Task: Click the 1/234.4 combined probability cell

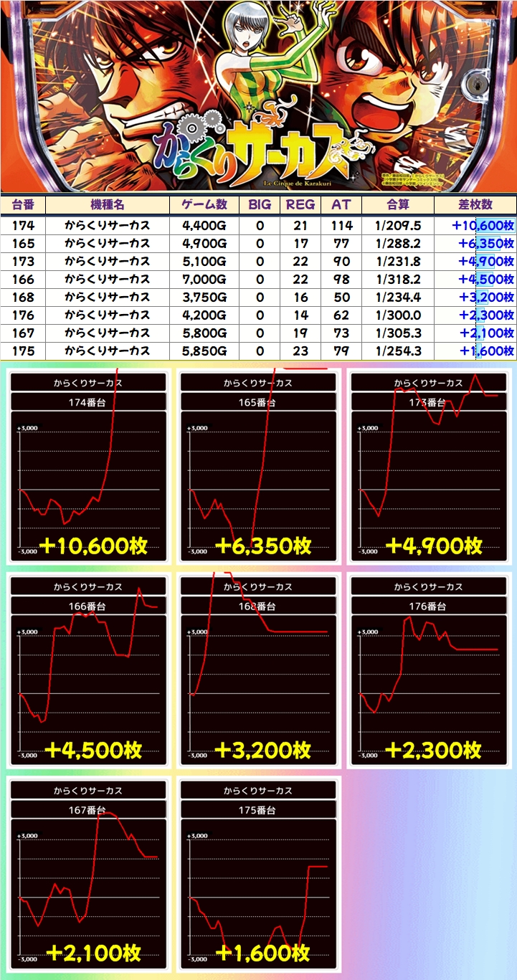Action: (397, 297)
